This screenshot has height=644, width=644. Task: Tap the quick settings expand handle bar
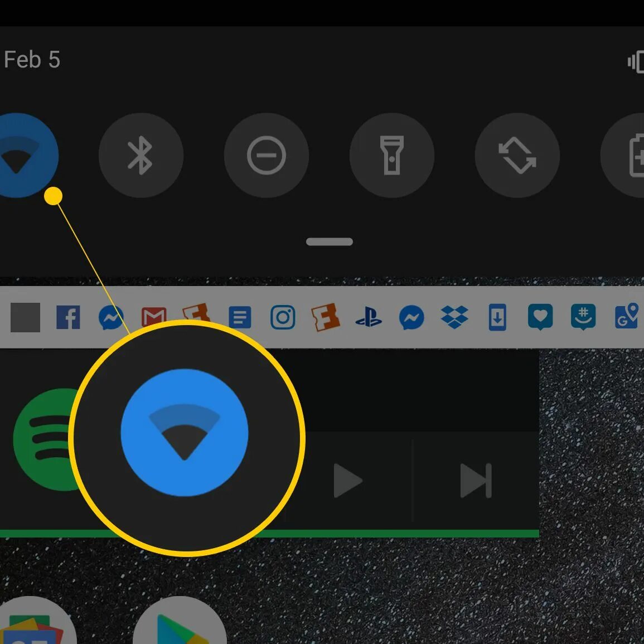(x=330, y=241)
